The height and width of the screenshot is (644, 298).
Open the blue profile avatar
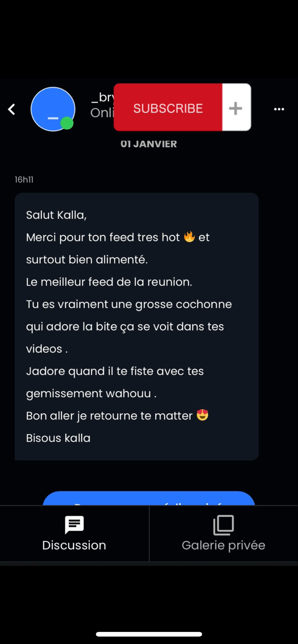(52, 109)
